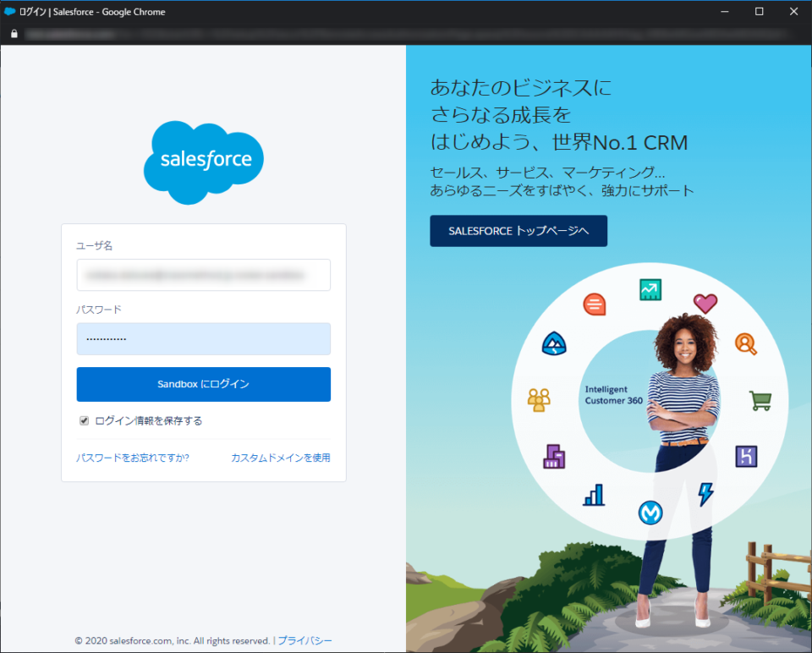
Task: Click the pink heart icon
Action: tap(705, 304)
